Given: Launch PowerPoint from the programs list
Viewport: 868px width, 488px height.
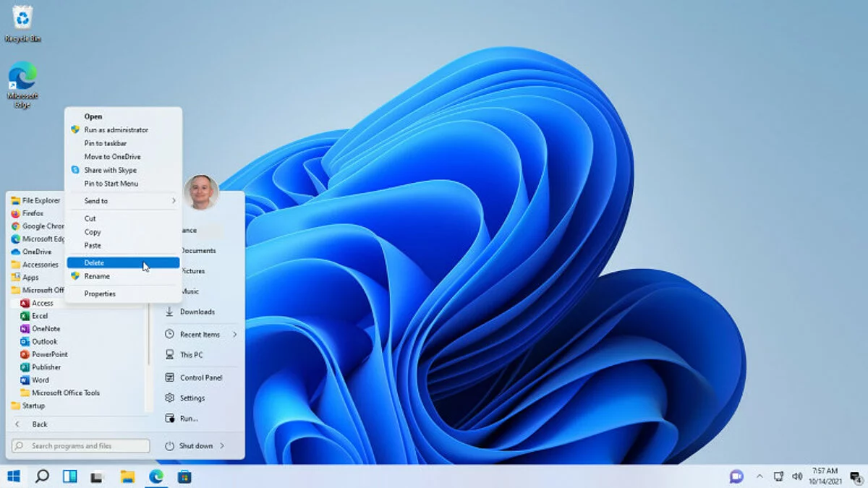Looking at the screenshot, I should 49,354.
